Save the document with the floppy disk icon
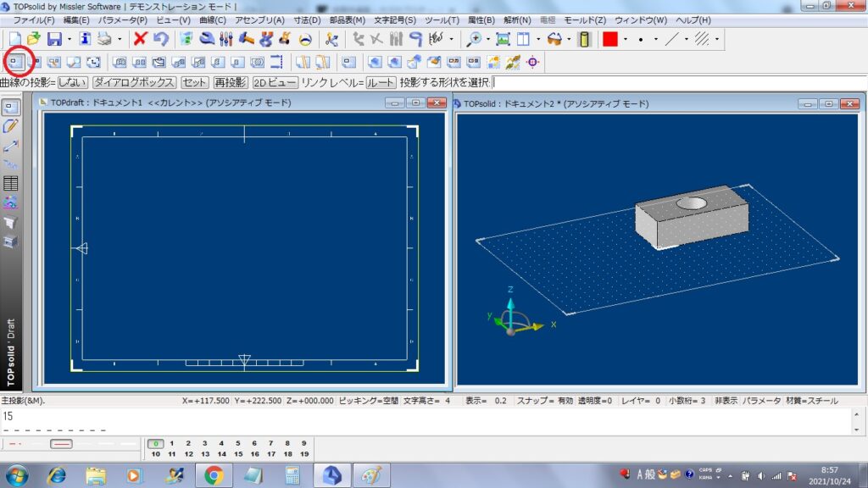This screenshot has width=868, height=488. (54, 39)
